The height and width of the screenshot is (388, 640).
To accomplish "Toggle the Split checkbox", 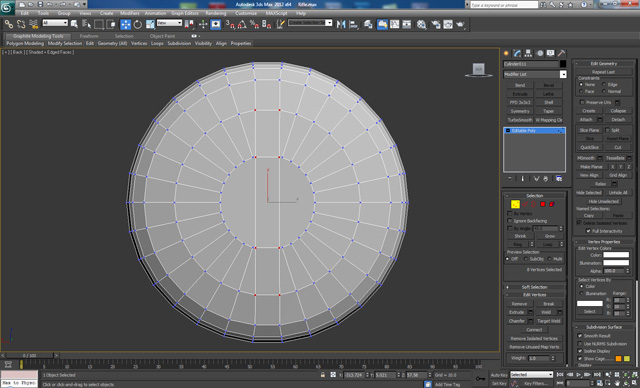I will point(607,130).
